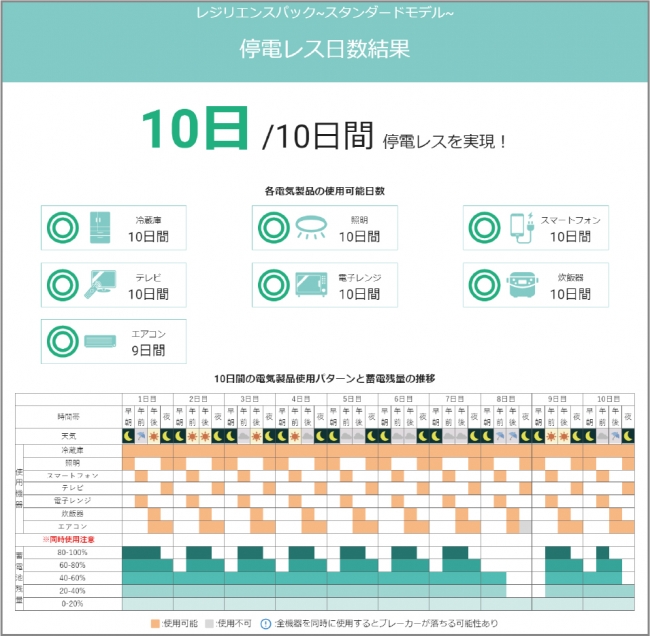Click the red ※同時使用注意 label
The height and width of the screenshot is (636, 650).
pos(67,539)
